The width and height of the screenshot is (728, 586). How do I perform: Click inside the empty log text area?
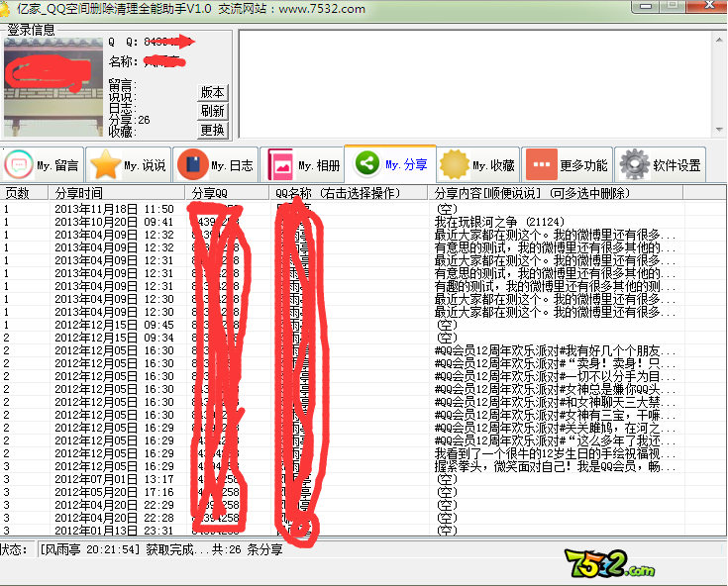(475, 84)
